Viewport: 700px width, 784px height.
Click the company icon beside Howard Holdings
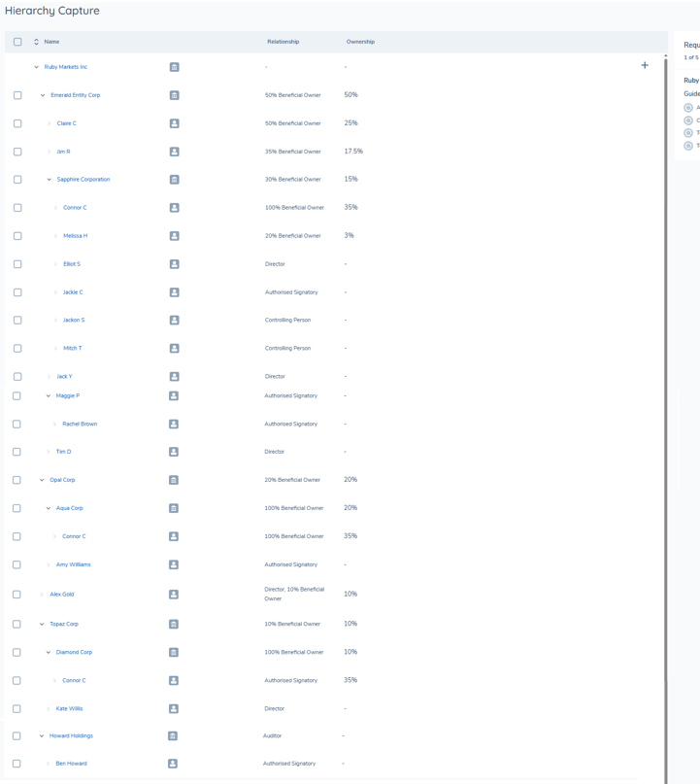pos(173,736)
